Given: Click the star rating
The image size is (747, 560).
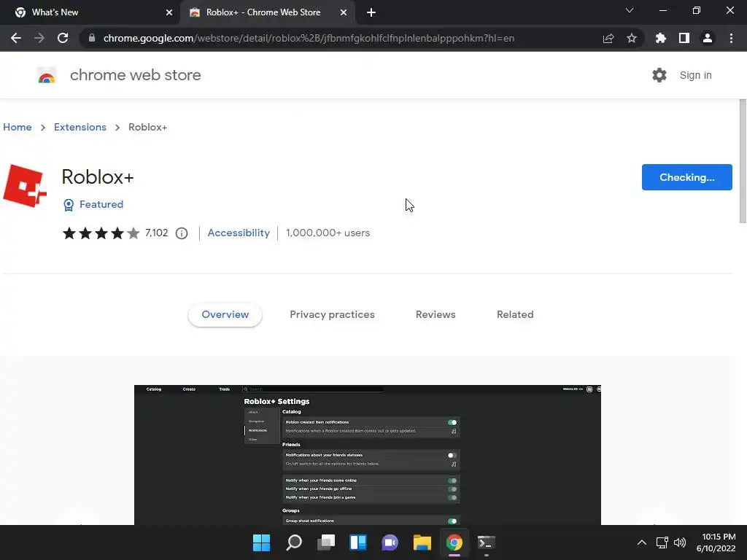Looking at the screenshot, I should click(101, 233).
